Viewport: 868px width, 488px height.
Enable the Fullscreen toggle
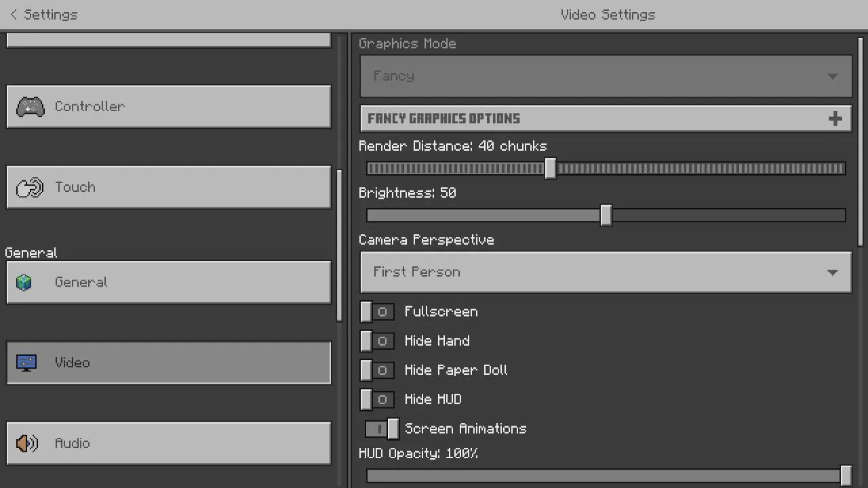tap(377, 312)
